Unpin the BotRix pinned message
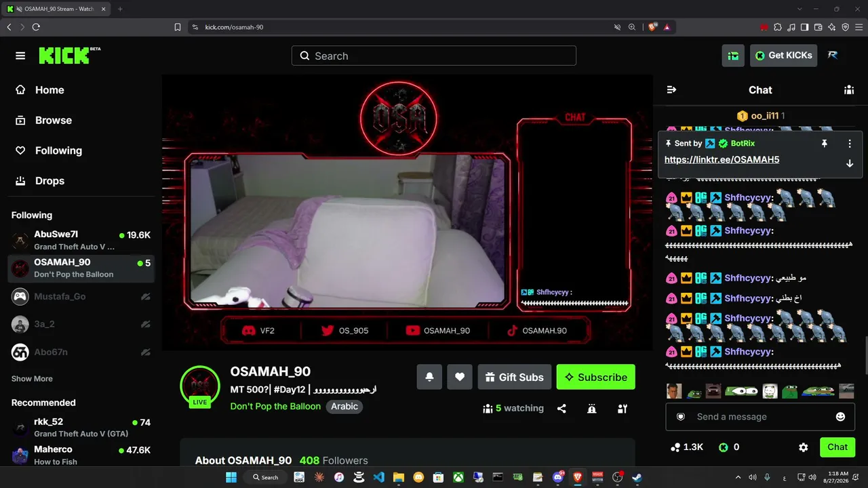This screenshot has width=868, height=488. tap(825, 144)
